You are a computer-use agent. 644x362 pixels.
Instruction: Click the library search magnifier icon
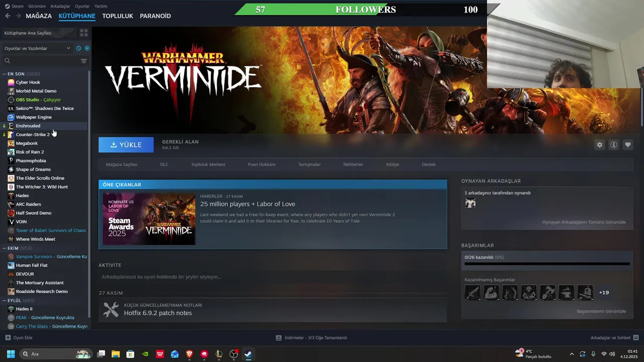point(7,61)
